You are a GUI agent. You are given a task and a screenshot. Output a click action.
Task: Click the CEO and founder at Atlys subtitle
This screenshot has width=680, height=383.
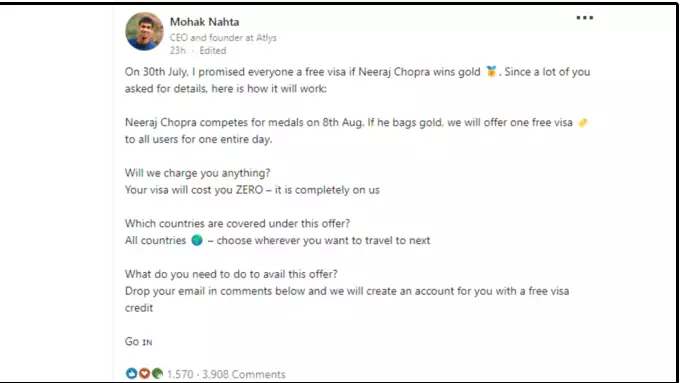coord(223,38)
